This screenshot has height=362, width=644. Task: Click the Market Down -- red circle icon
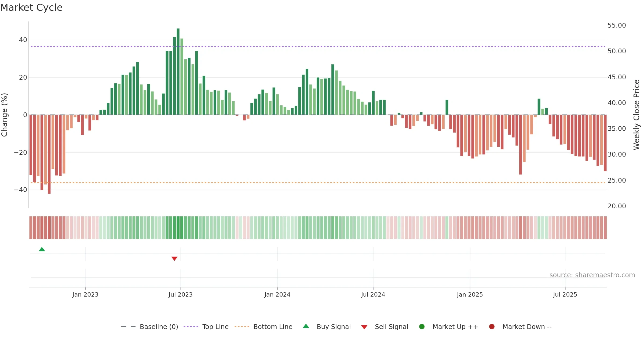click(x=492, y=327)
